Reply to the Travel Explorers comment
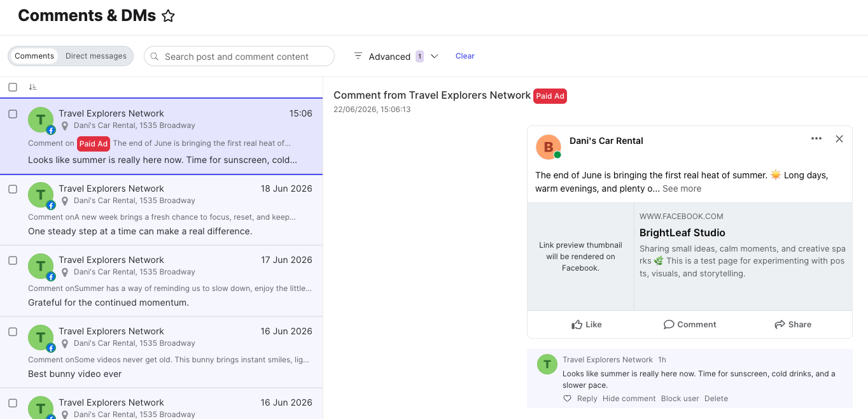The height and width of the screenshot is (419, 868). [x=587, y=399]
